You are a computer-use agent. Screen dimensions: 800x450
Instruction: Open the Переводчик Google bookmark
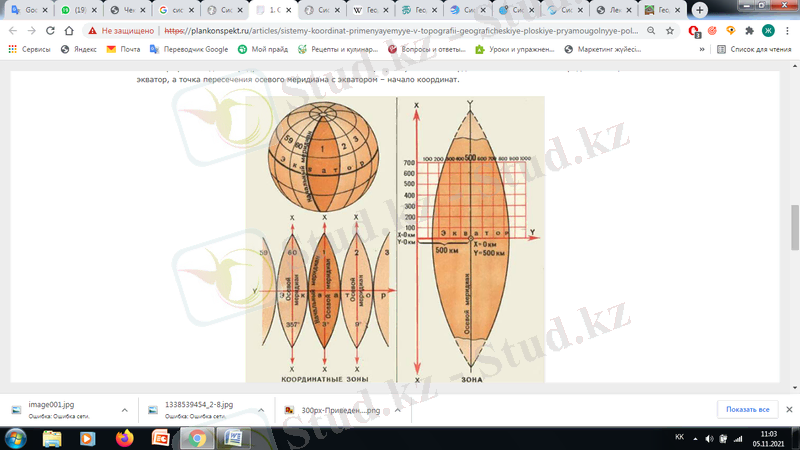point(189,48)
